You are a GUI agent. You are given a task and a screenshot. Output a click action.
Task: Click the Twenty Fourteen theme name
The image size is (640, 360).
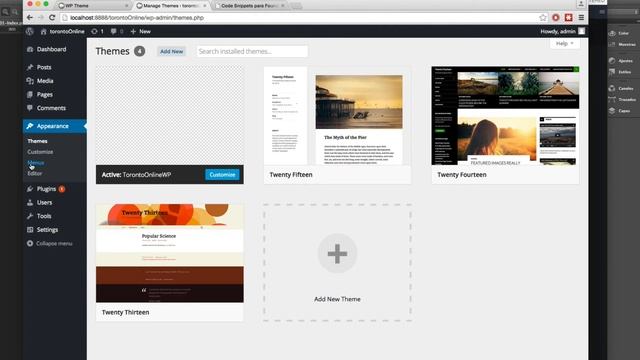tap(462, 175)
